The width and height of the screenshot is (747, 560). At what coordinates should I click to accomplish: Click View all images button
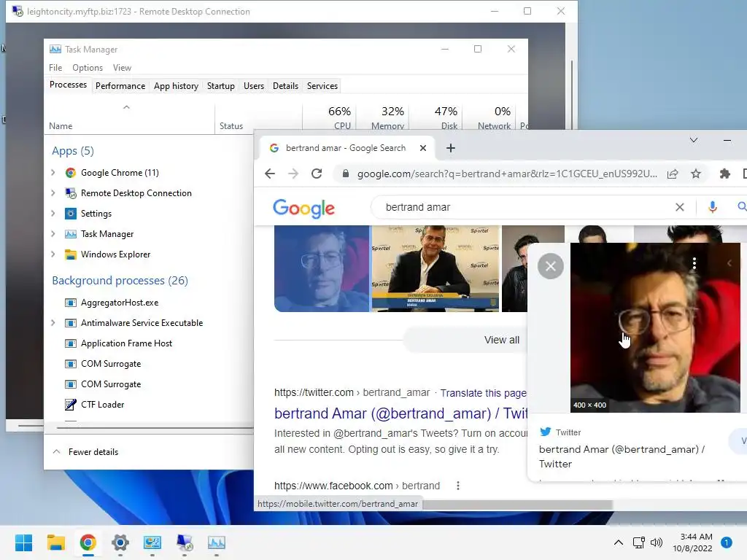pos(502,340)
